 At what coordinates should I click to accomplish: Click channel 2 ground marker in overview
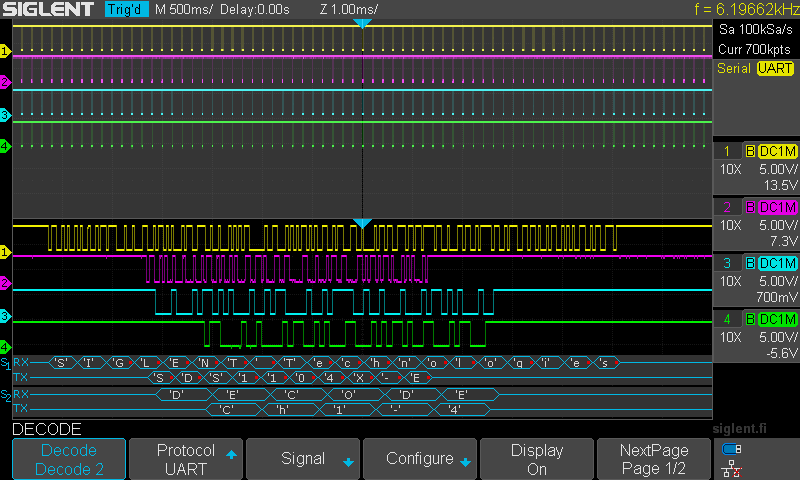(x=5, y=82)
